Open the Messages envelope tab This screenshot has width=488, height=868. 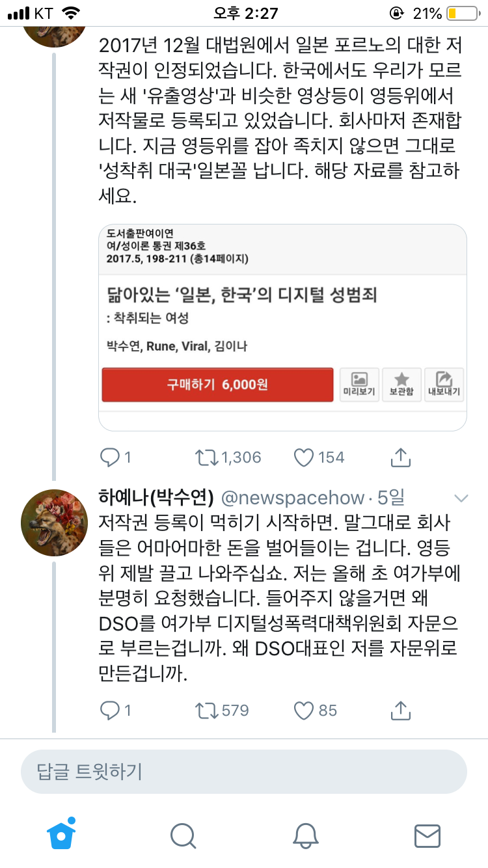coord(427,835)
